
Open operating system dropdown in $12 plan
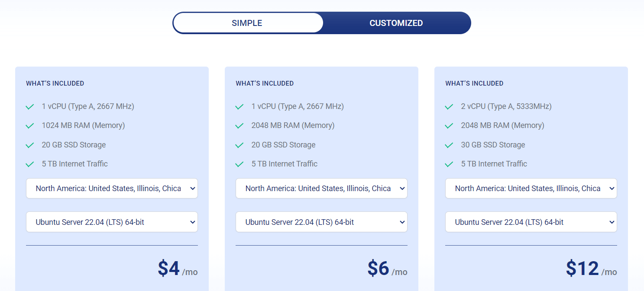click(531, 222)
